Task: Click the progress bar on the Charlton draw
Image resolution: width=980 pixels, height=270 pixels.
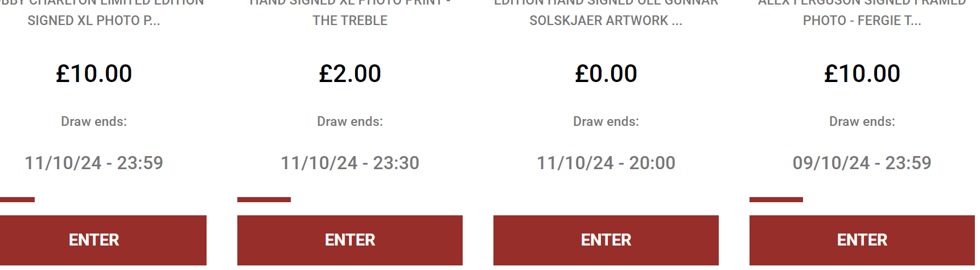Action: coord(17,199)
